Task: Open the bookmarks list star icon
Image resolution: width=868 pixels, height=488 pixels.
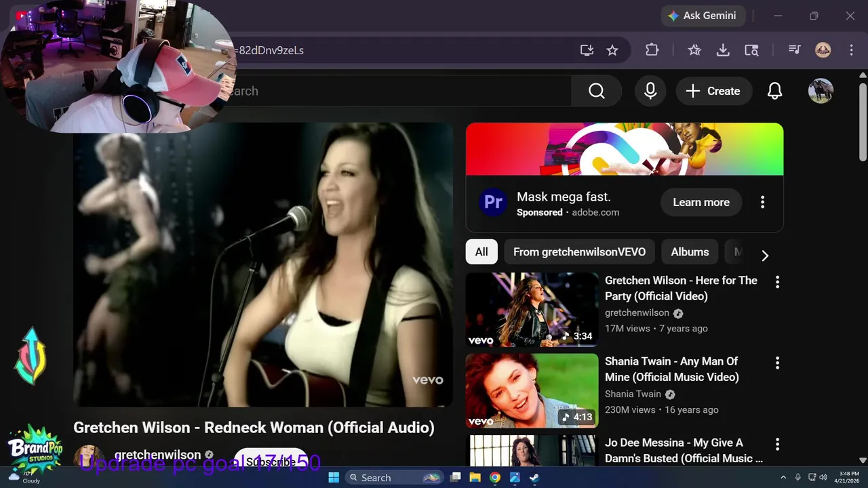Action: click(694, 50)
